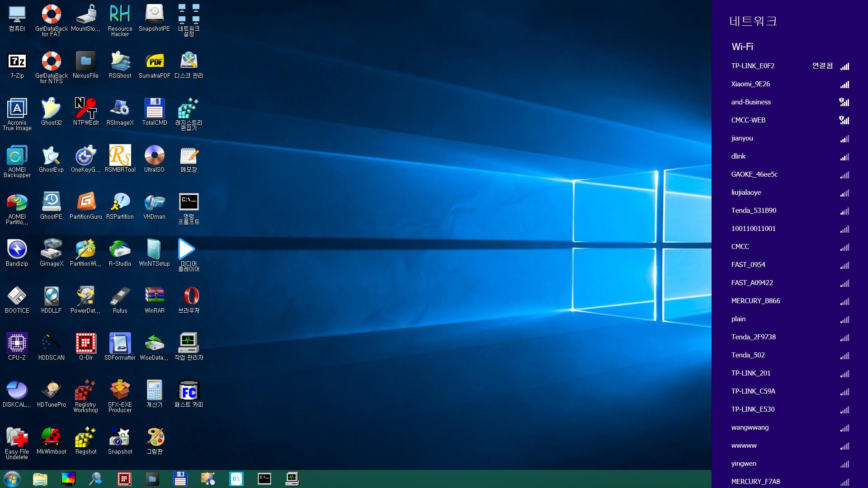Open the BOOTICE desktop icon
The height and width of the screenshot is (488, 868).
pos(17,300)
